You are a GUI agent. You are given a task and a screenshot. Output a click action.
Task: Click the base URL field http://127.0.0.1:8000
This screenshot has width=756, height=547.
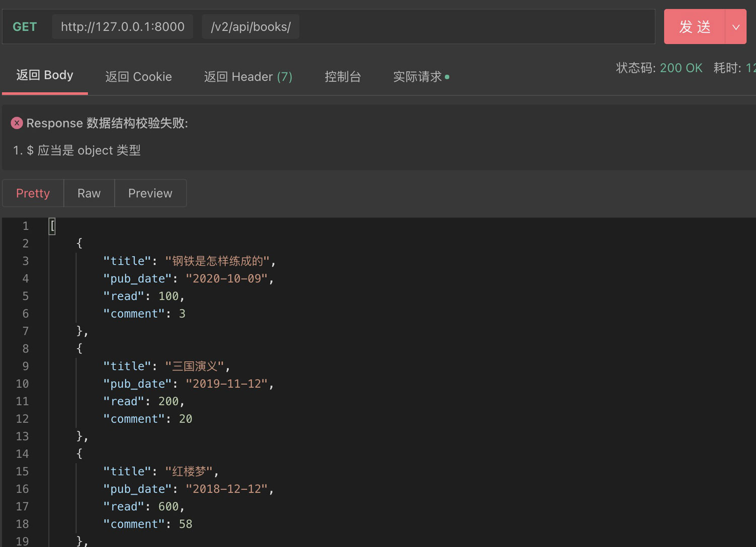(x=122, y=27)
